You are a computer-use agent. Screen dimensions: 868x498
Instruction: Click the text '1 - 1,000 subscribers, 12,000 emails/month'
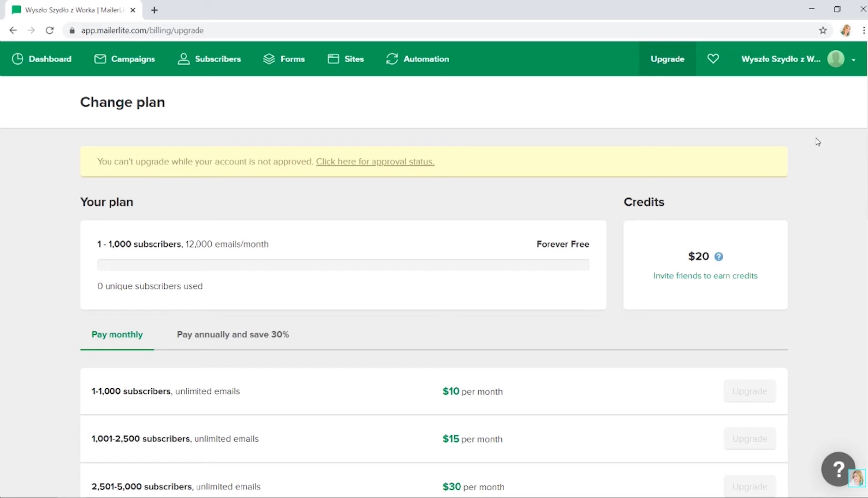point(183,244)
